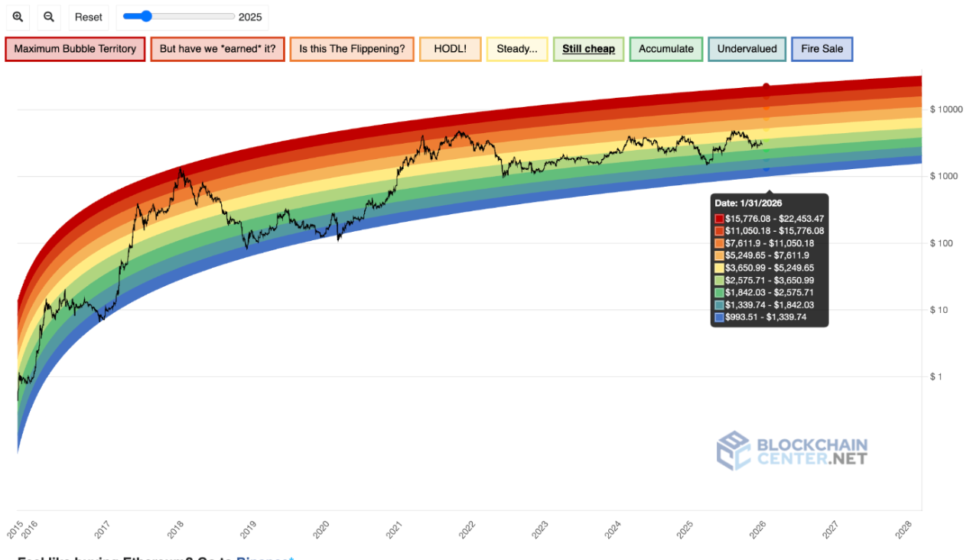The width and height of the screenshot is (973, 560).
Task: Click the zoom out magnifier icon
Action: point(49,17)
